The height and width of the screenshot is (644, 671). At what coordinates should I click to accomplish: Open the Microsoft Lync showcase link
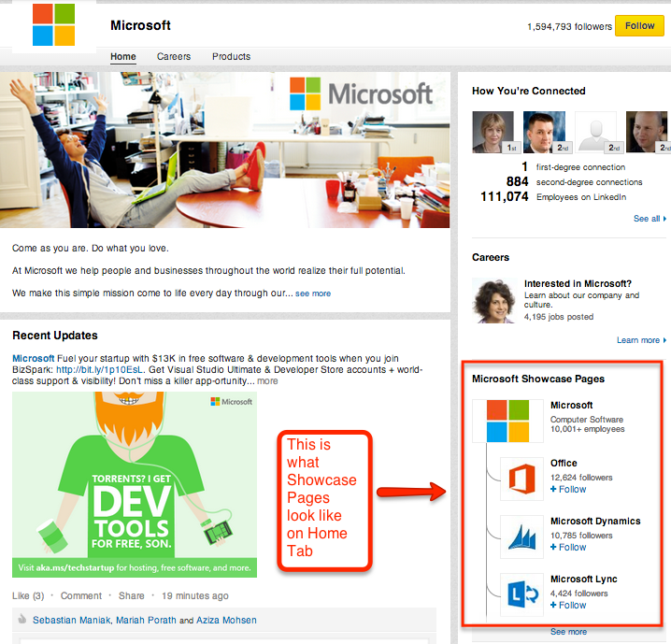584,579
